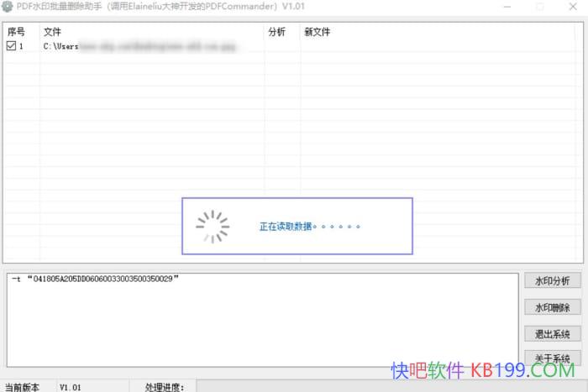Uncheck the checkbox for file row 1
The width and height of the screenshot is (588, 392).
(x=11, y=47)
